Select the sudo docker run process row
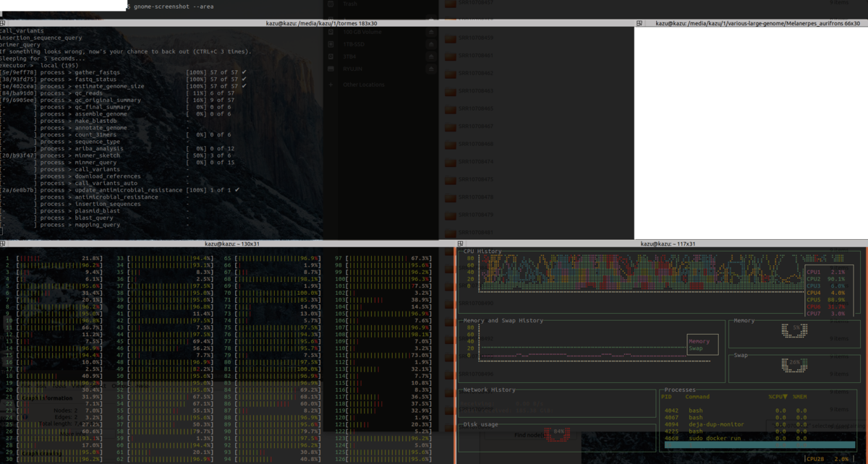868x464 pixels. pos(759,438)
